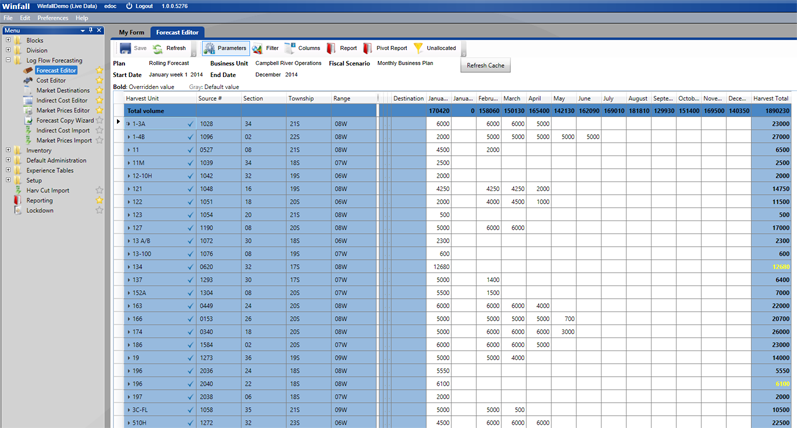Click the Unallocated funnel icon

coord(418,48)
